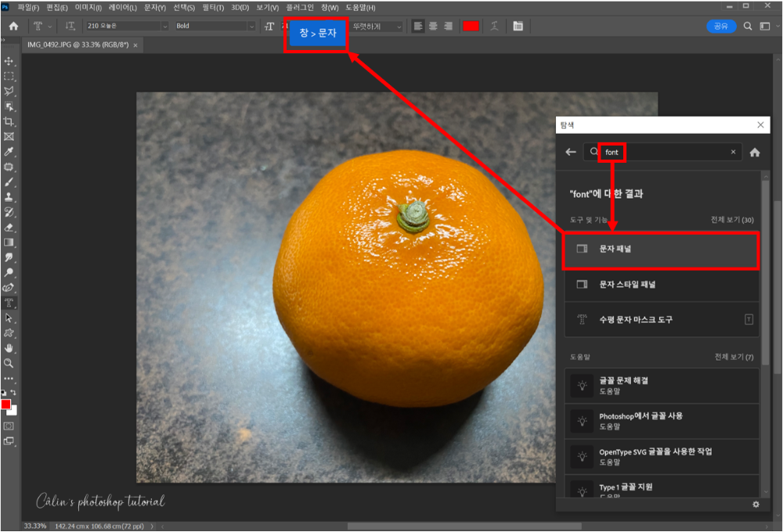Expand the status bar info arrow
The height and width of the screenshot is (532, 783).
(152, 526)
